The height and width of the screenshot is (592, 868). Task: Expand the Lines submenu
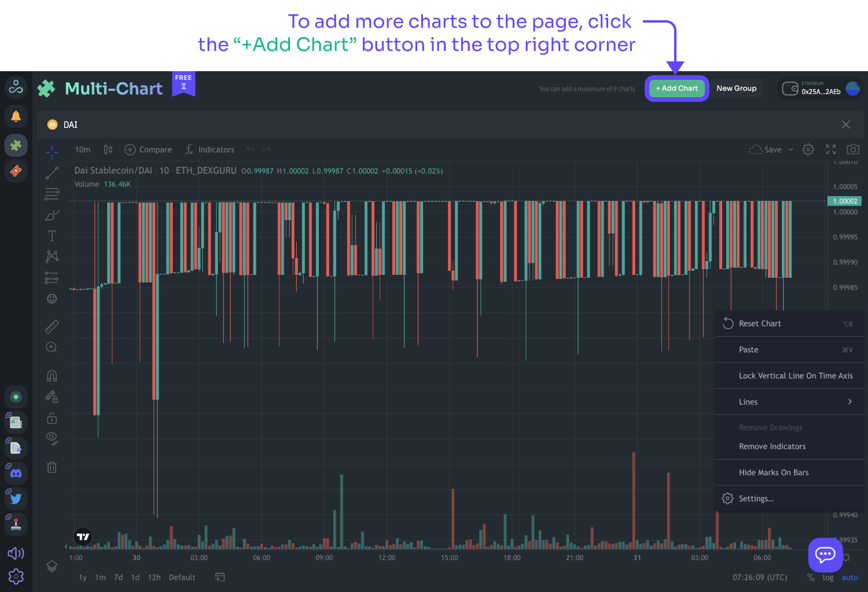tap(790, 402)
